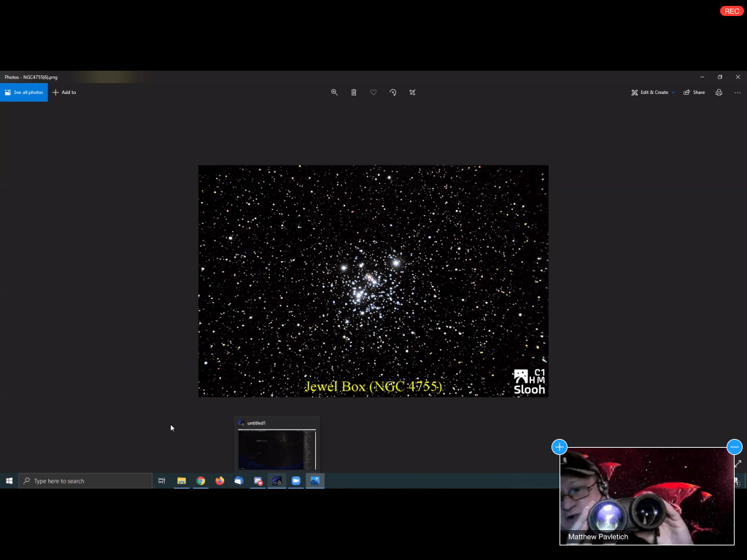This screenshot has width=747, height=560.
Task: Open the Edit & Create dropdown
Action: pyautogui.click(x=653, y=93)
